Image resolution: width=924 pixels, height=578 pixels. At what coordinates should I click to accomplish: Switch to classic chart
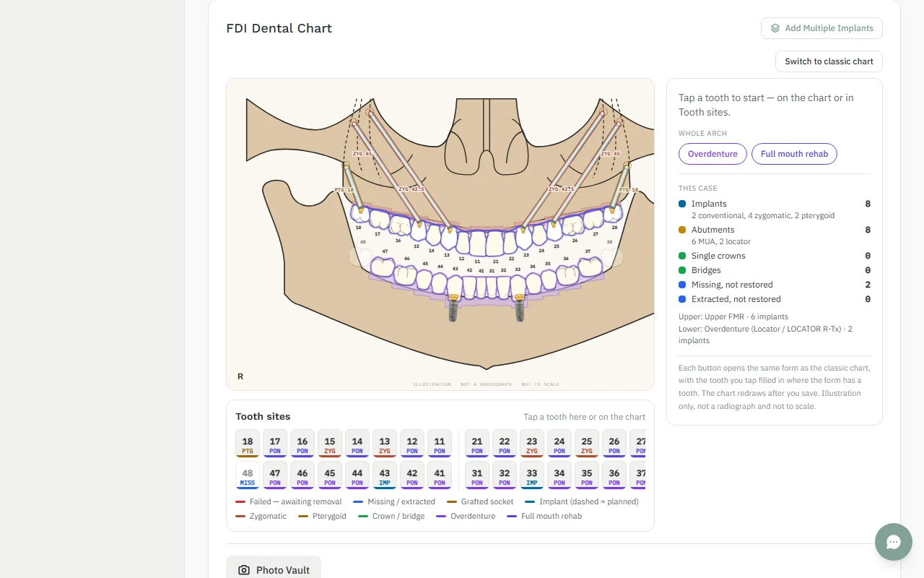pos(829,61)
